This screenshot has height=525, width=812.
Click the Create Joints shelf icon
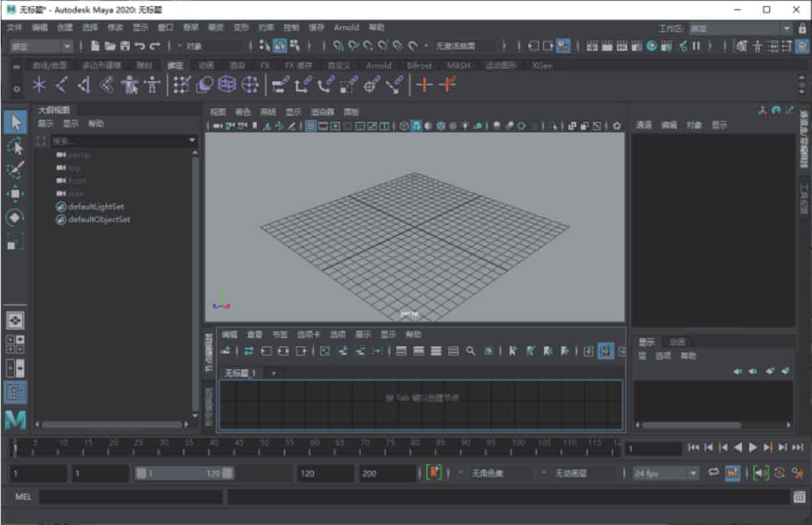click(x=62, y=84)
